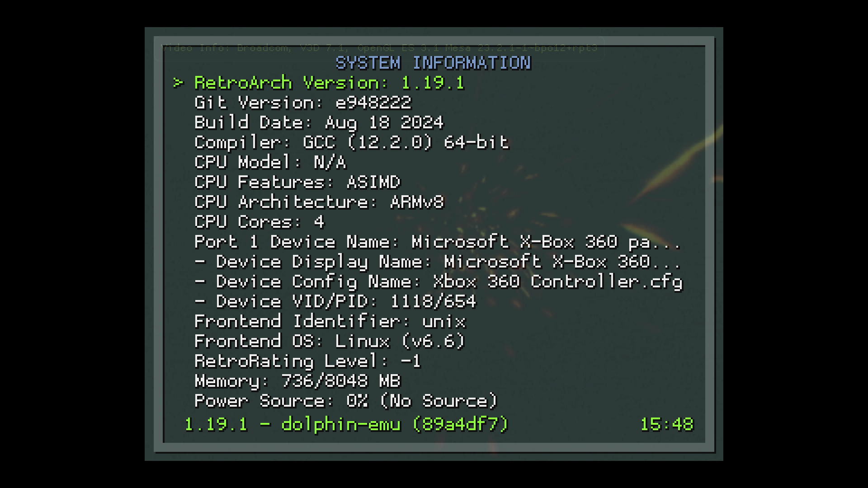The width and height of the screenshot is (868, 488).
Task: Highlight the Device Display Name row
Action: [x=448, y=262]
